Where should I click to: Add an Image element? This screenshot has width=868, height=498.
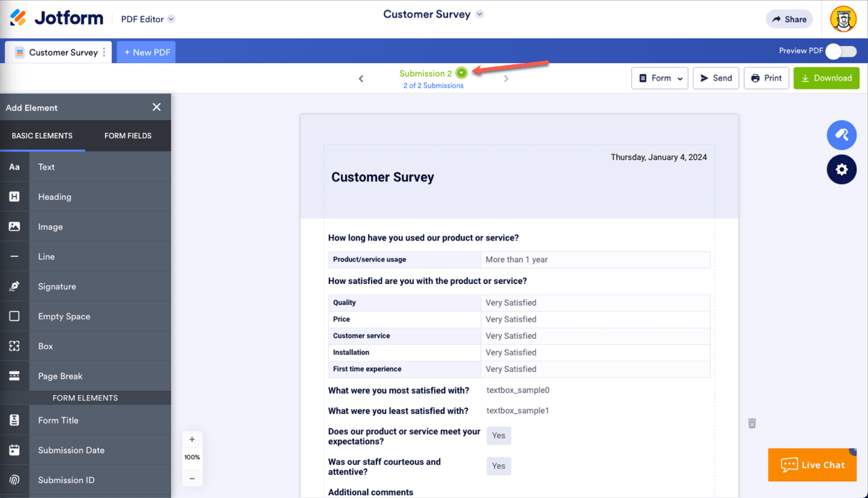[x=50, y=227]
